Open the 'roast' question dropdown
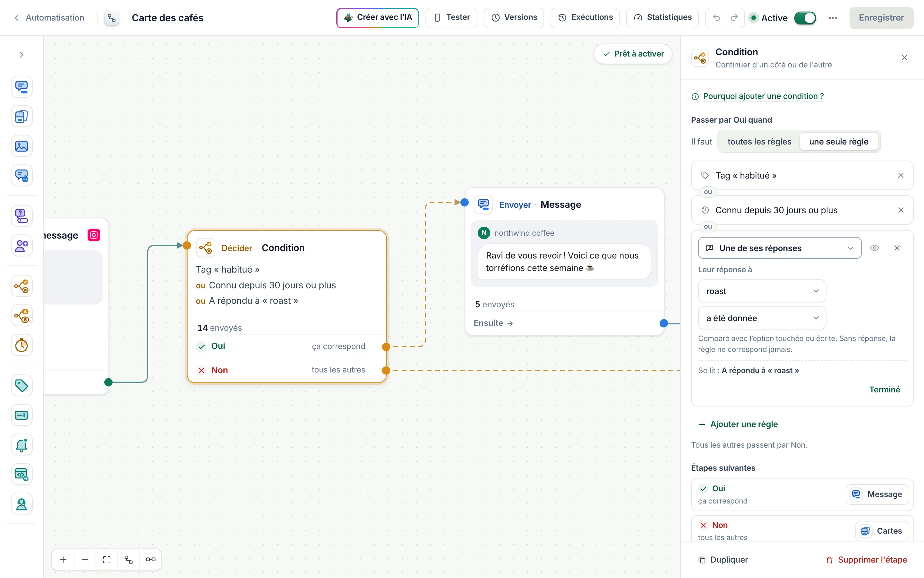Screen dimensions: 924x578 coord(762,291)
